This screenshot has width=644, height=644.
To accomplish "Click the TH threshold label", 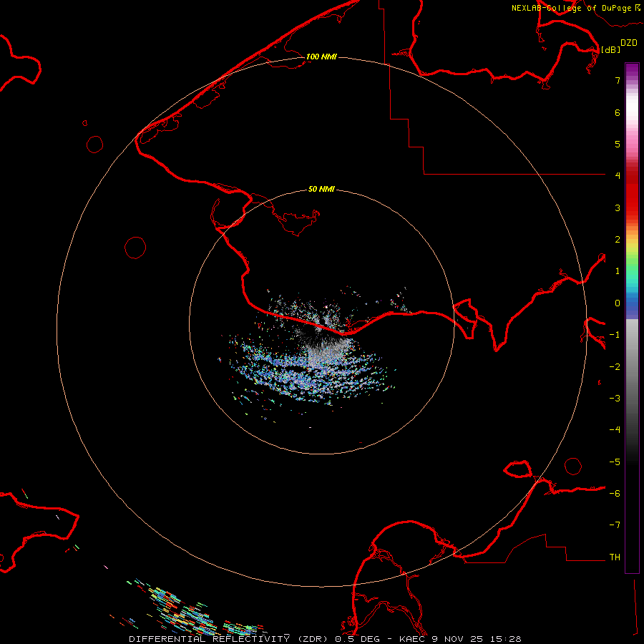I will [615, 557].
